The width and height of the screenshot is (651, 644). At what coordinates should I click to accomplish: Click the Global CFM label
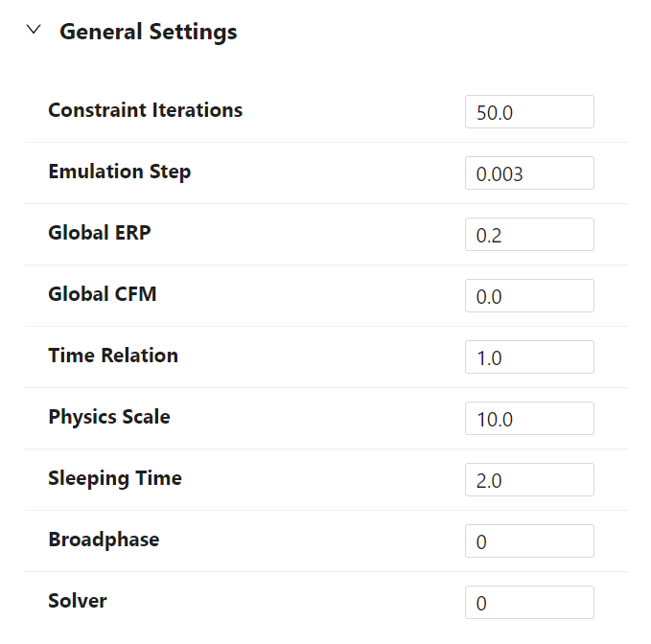pyautogui.click(x=102, y=294)
